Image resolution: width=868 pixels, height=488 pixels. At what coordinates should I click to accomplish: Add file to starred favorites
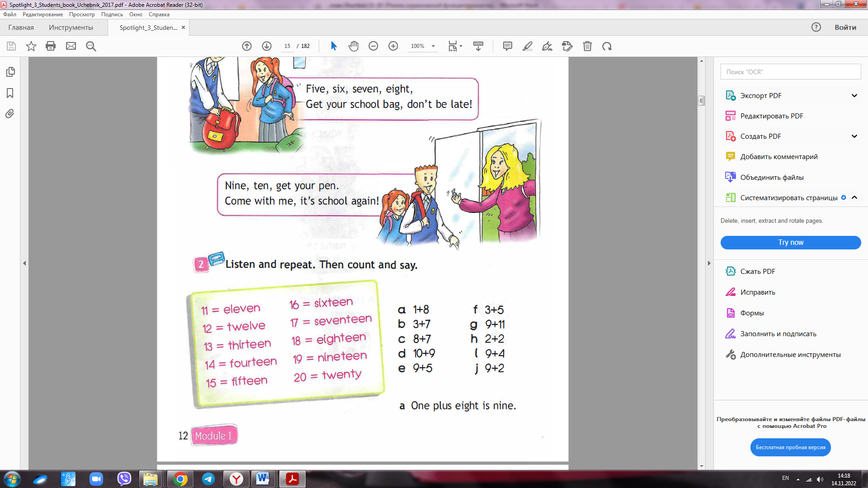[31, 46]
